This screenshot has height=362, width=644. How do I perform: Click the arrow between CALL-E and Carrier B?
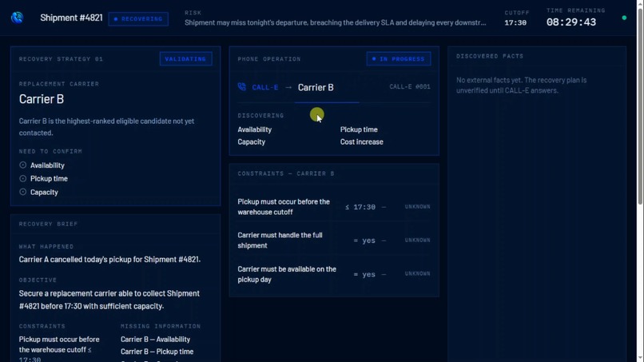pos(288,87)
